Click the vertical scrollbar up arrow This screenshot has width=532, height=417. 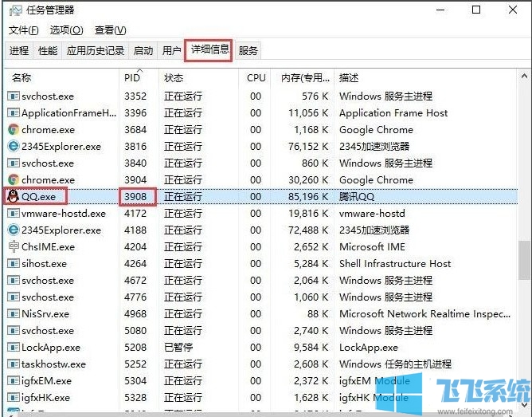(524, 77)
